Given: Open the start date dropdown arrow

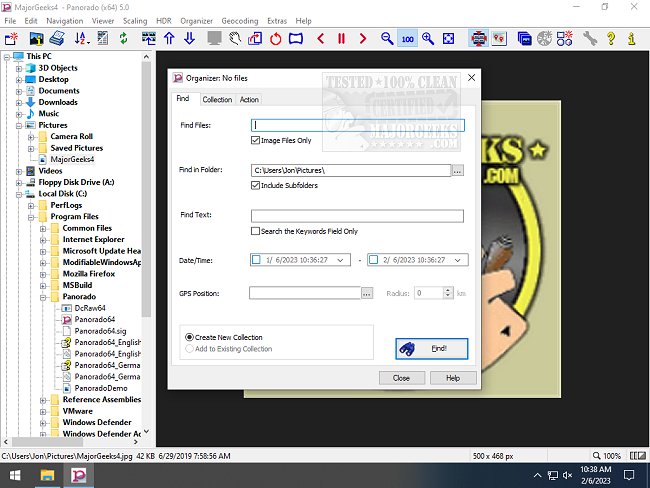Looking at the screenshot, I should 340,260.
